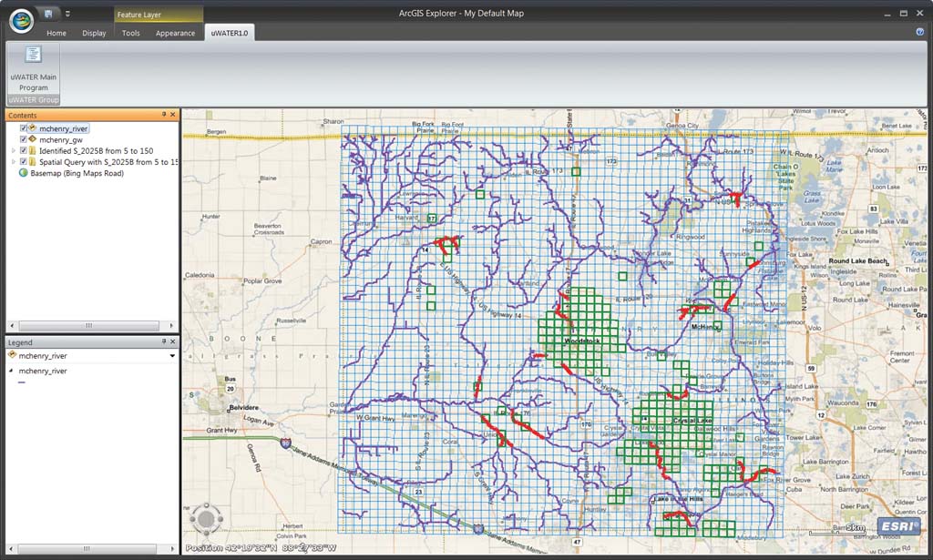The width and height of the screenshot is (933, 560).
Task: Launch the uWATER Main Program button
Action: click(34, 69)
